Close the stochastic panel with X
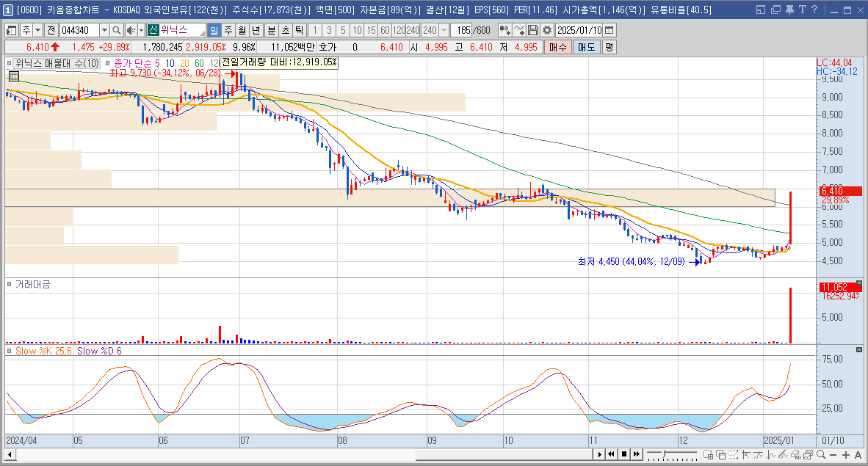Image resolution: width=868 pixels, height=466 pixels. [x=859, y=350]
